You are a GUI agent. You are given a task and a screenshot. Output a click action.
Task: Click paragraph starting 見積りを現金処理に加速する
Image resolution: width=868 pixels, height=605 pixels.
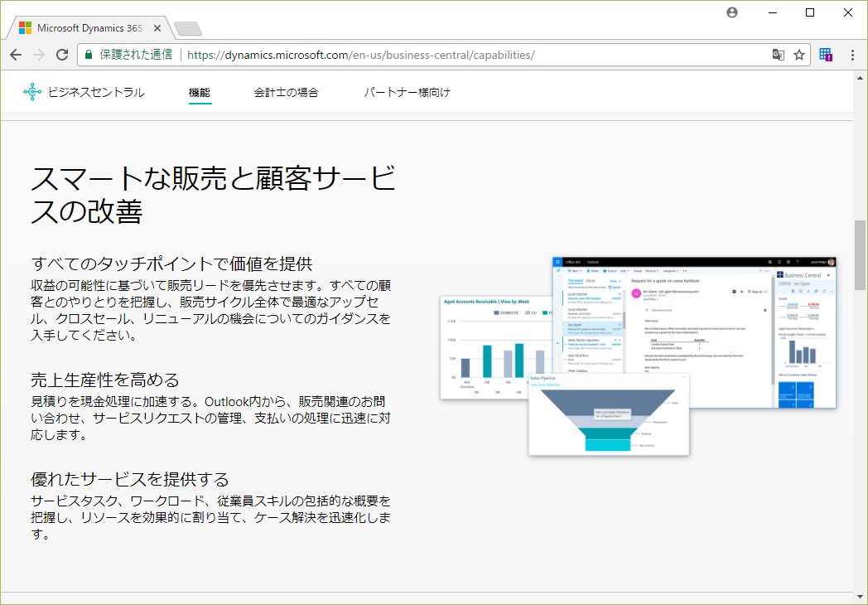click(211, 419)
